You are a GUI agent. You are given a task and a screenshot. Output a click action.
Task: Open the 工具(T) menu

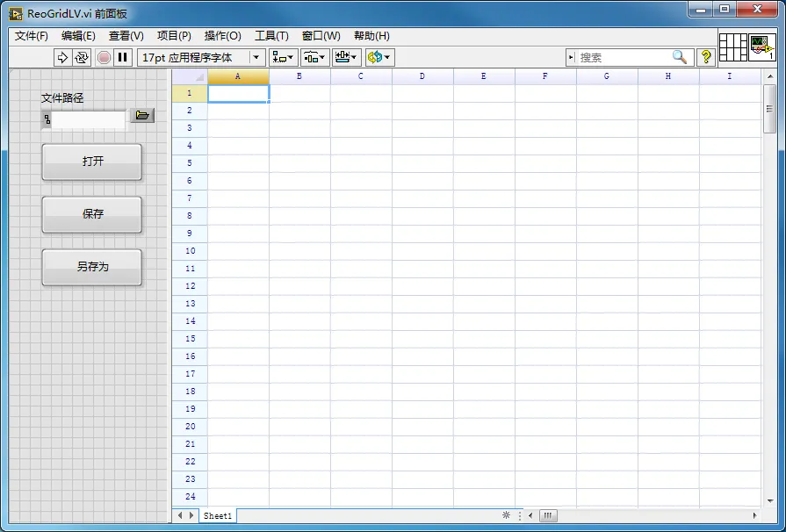pos(271,36)
